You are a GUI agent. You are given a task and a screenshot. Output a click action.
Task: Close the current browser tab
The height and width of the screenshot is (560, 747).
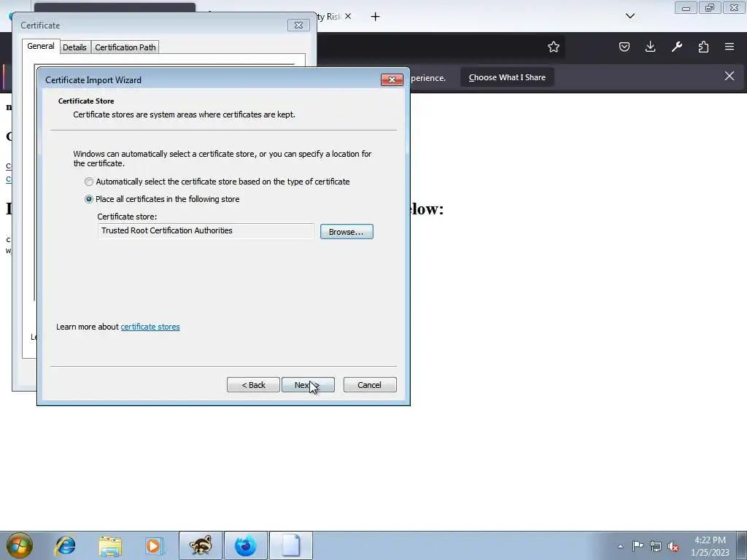(x=348, y=16)
